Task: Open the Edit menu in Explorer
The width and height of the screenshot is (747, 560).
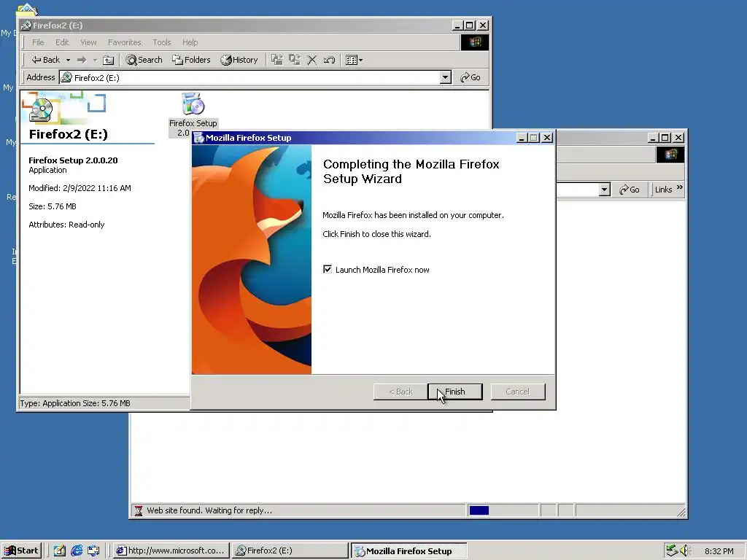Action: pos(62,42)
